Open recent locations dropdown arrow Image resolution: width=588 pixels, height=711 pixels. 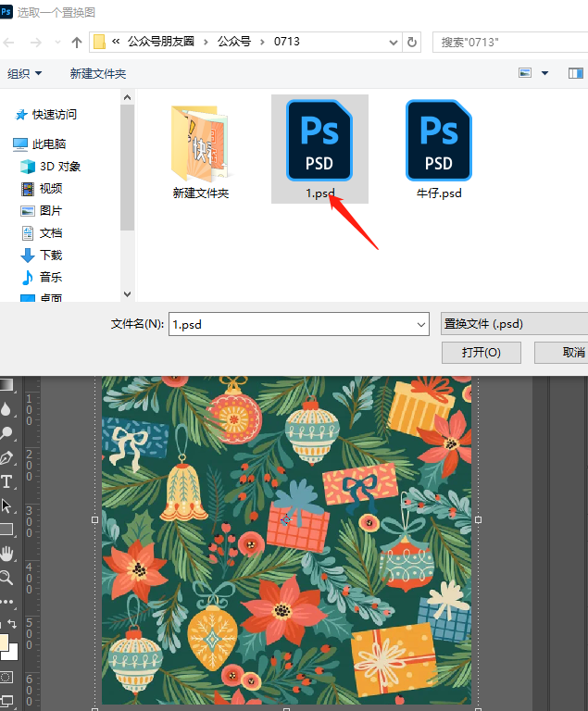(57, 43)
